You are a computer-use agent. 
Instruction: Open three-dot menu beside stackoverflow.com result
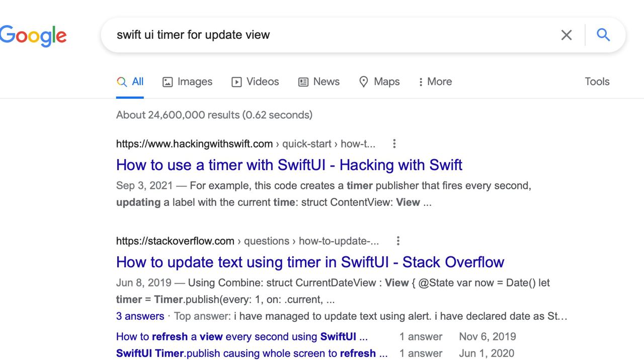(398, 241)
